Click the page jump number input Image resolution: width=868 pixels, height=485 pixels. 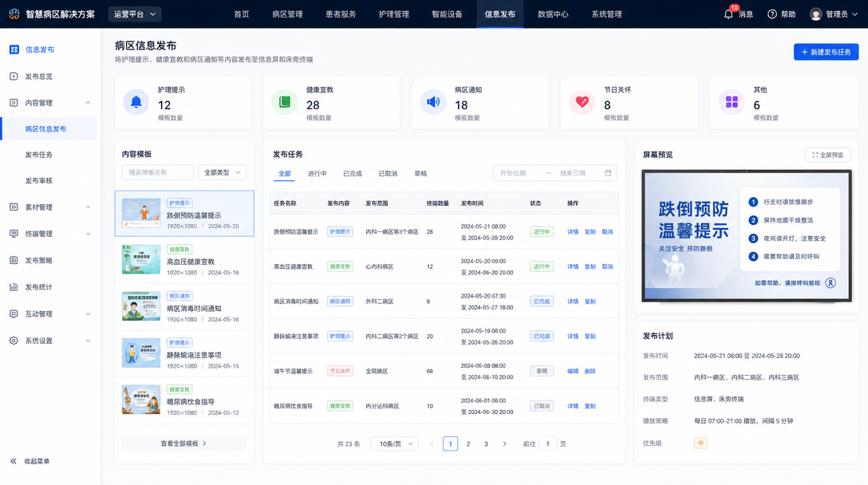pos(547,444)
